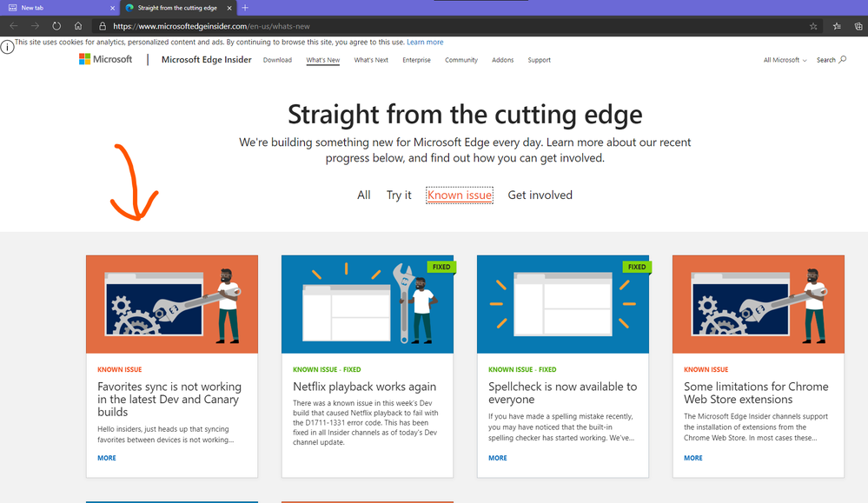Image resolution: width=868 pixels, height=503 pixels.
Task: Open the favorites list icon
Action: (837, 26)
